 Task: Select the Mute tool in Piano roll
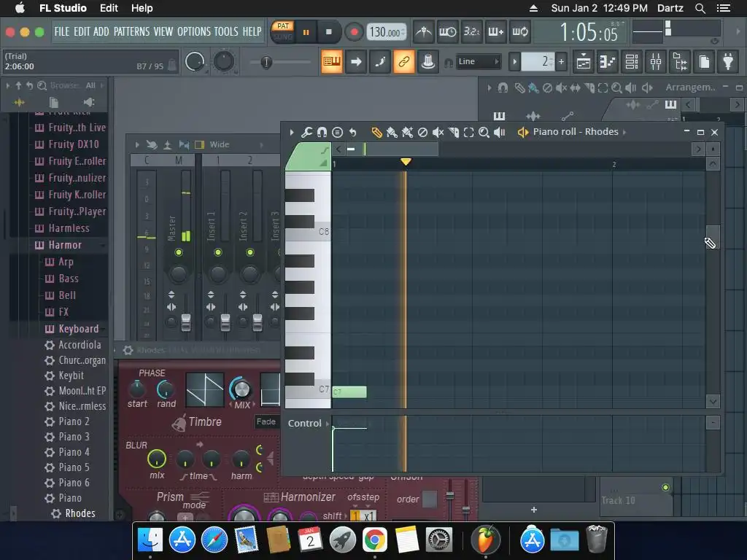[438, 133]
